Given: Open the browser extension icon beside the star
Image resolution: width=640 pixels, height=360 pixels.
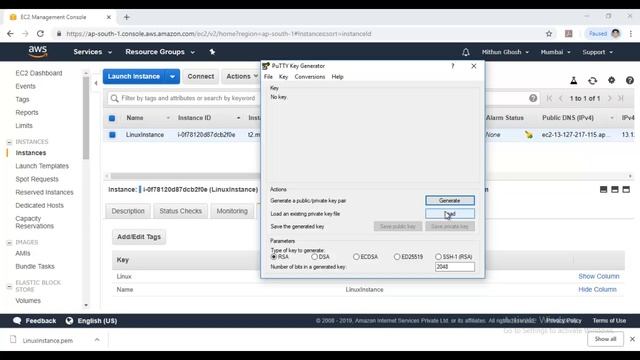Looking at the screenshot, I should tap(569, 34).
